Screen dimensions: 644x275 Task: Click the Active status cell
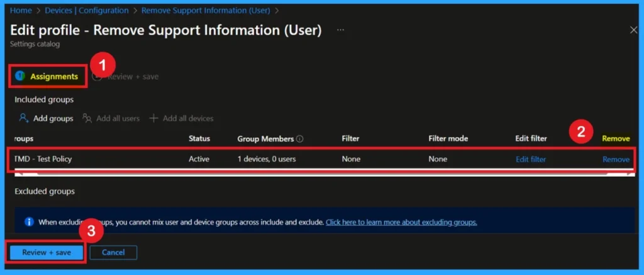(199, 159)
